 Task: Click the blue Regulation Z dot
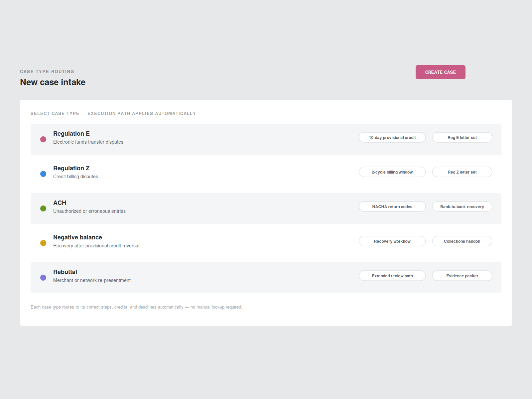point(43,174)
